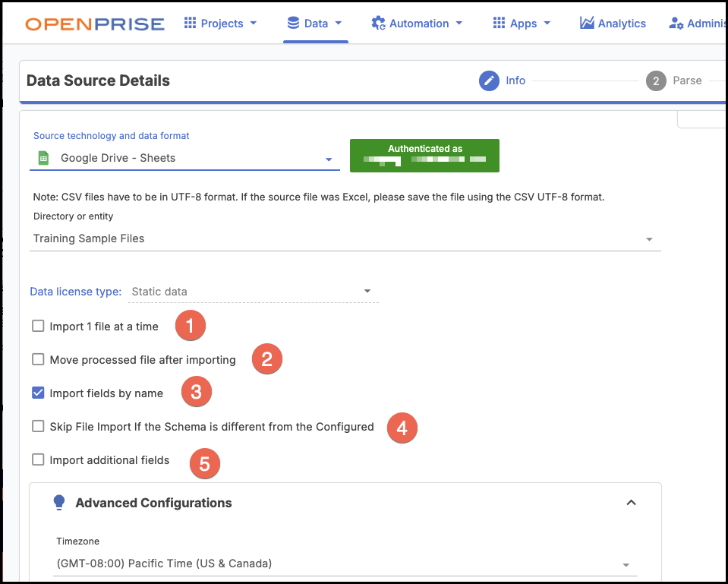The image size is (728, 584).
Task: Click the Google Sheets icon
Action: [x=43, y=158]
